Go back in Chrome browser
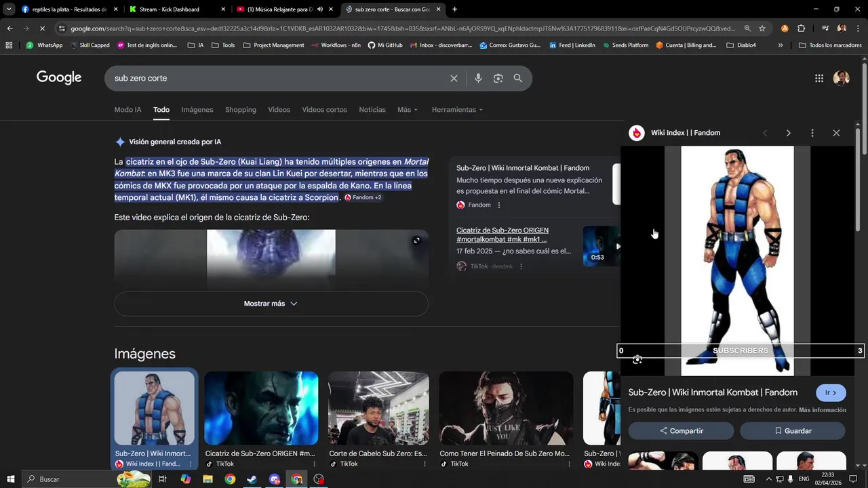This screenshot has height=488, width=868. coord(9,28)
